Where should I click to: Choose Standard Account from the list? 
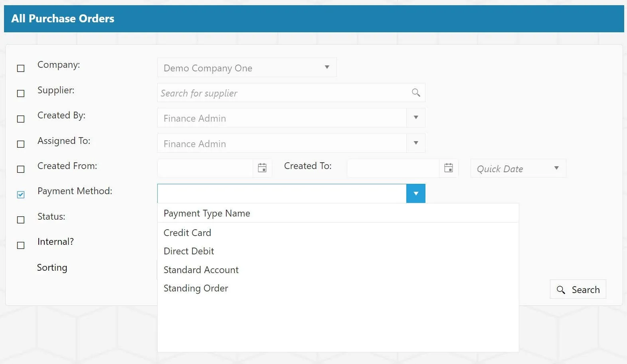pos(338,270)
